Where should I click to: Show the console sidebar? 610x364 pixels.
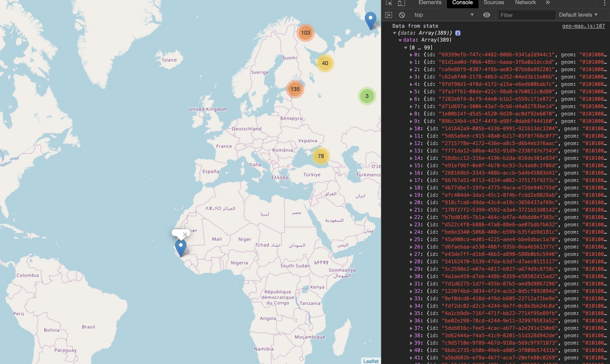(388, 15)
